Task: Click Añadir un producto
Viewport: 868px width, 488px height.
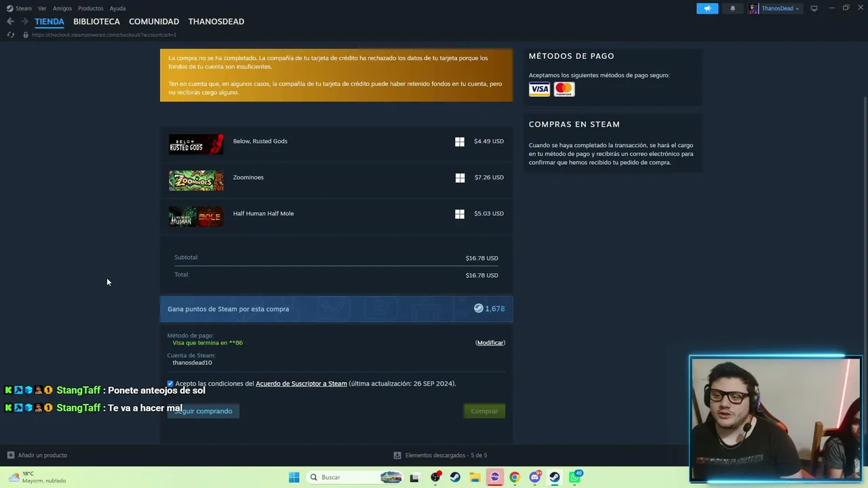Action: pos(42,455)
